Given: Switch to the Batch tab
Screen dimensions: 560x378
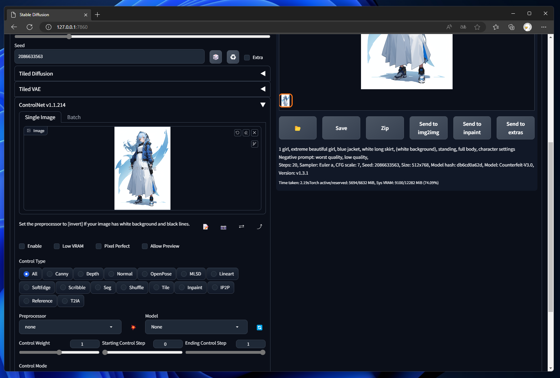Looking at the screenshot, I should tap(74, 117).
